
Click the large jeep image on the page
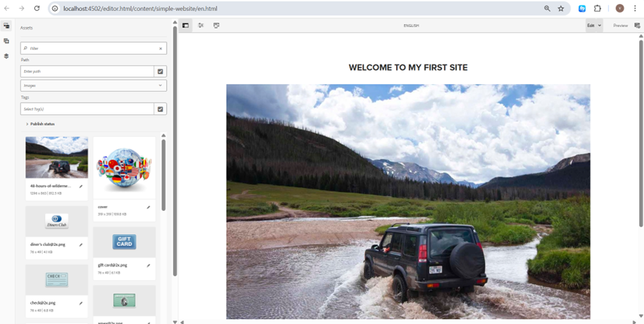(x=408, y=201)
